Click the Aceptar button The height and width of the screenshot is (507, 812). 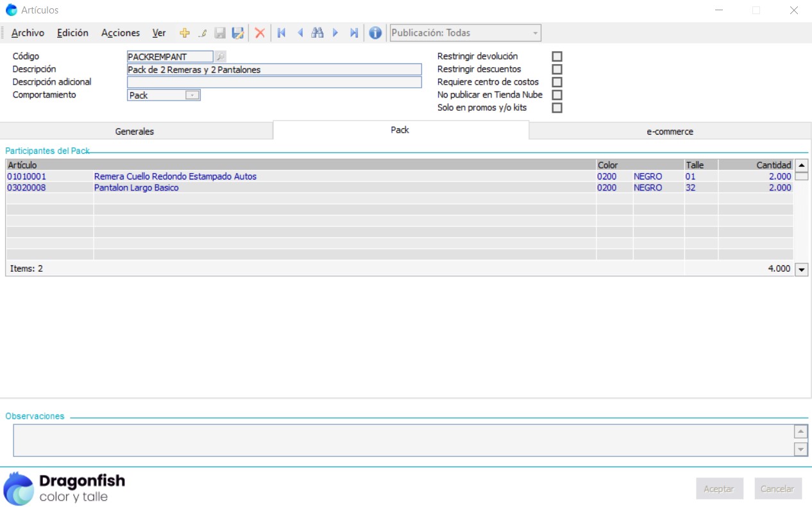[x=719, y=488]
